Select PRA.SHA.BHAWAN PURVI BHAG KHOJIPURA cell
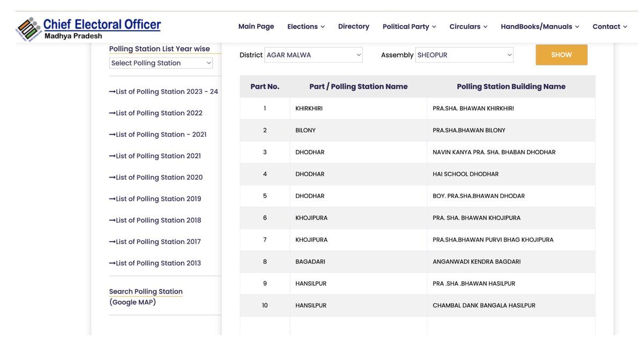The image size is (644, 350). click(511, 240)
